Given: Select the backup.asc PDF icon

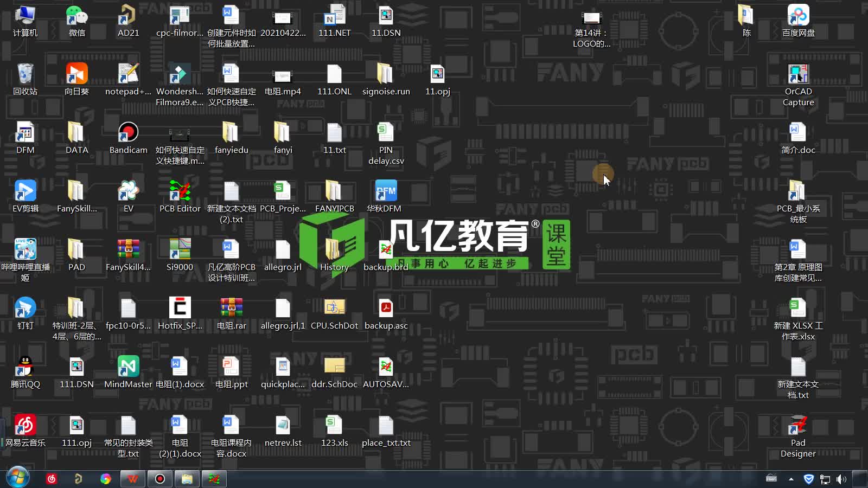Looking at the screenshot, I should (386, 314).
